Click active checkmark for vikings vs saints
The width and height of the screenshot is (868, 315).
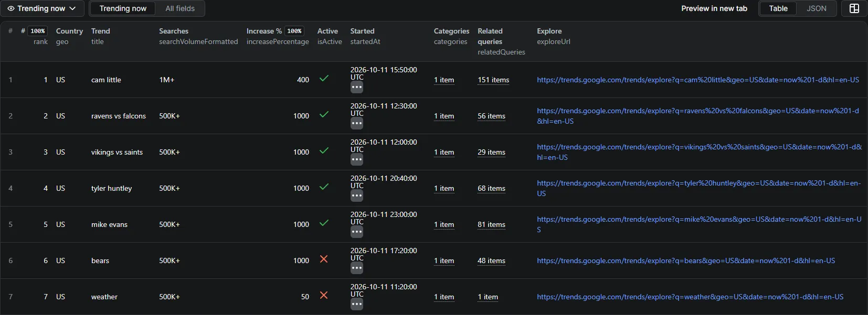point(324,151)
